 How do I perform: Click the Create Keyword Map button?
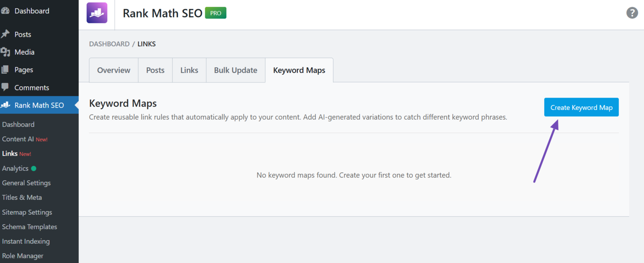coord(581,107)
